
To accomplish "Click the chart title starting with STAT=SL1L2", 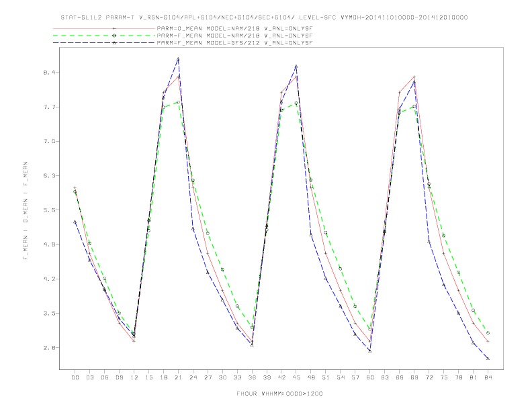I will pyautogui.click(x=264, y=17).
